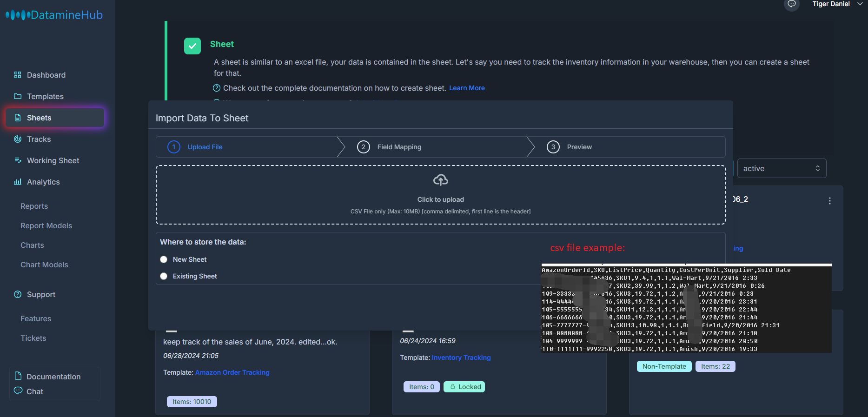This screenshot has width=868, height=417.
Task: Open the Dashboard grid icon
Action: coord(18,75)
